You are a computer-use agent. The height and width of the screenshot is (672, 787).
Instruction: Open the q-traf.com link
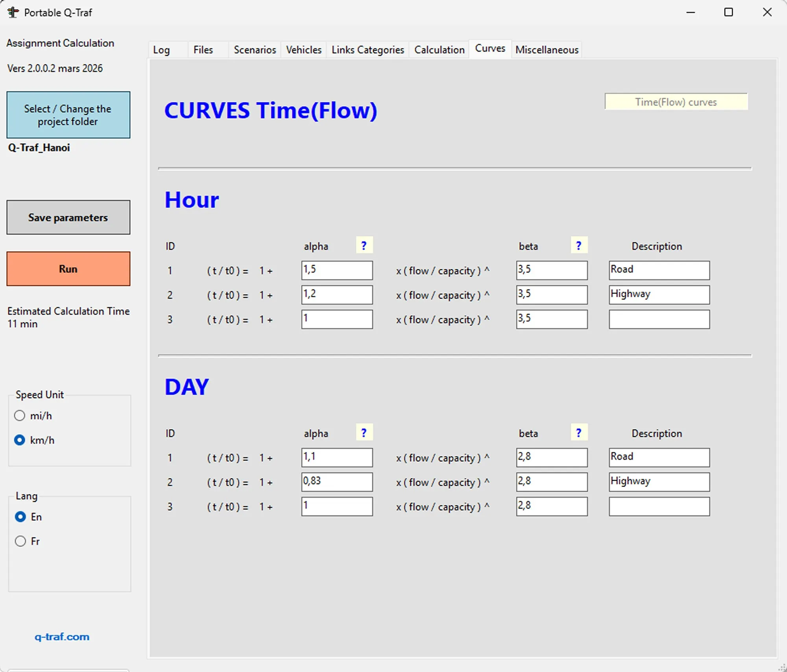62,637
